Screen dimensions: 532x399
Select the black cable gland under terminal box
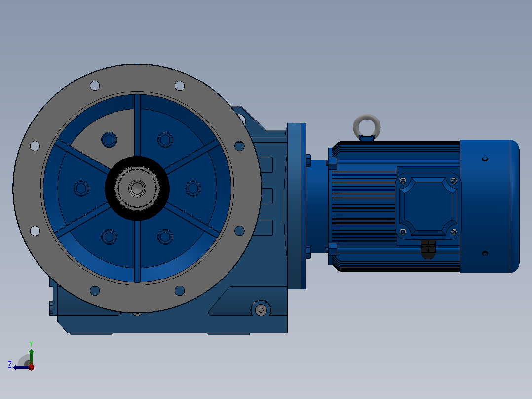428,250
